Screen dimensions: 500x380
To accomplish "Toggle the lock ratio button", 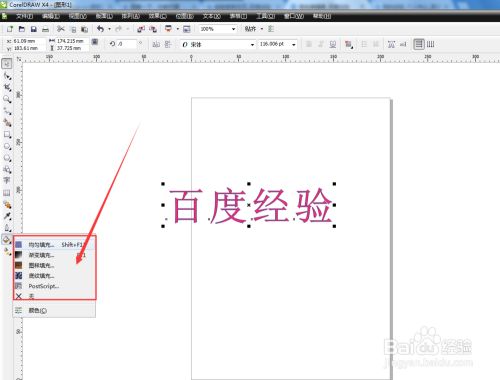I will [95, 42].
